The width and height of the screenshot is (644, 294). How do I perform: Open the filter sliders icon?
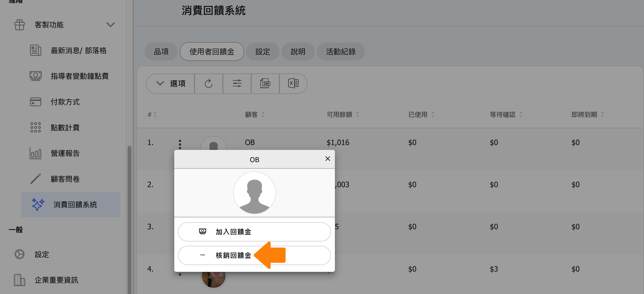(237, 83)
